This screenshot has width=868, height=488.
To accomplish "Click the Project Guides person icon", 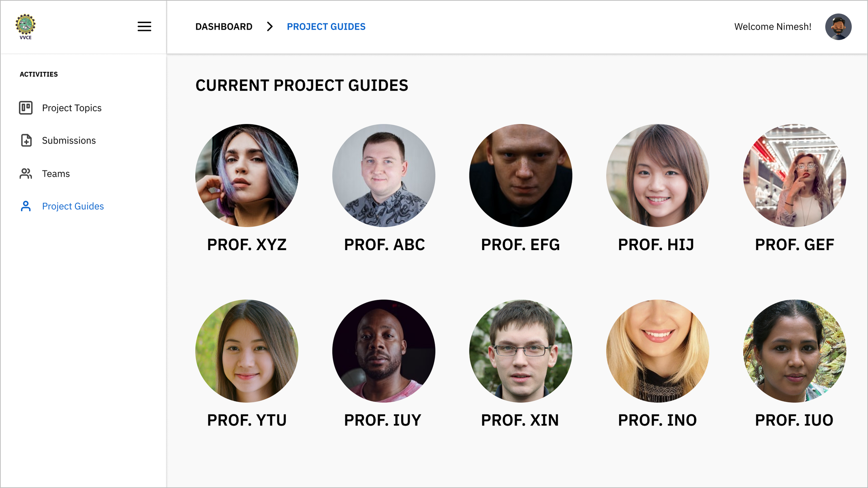I will (26, 206).
